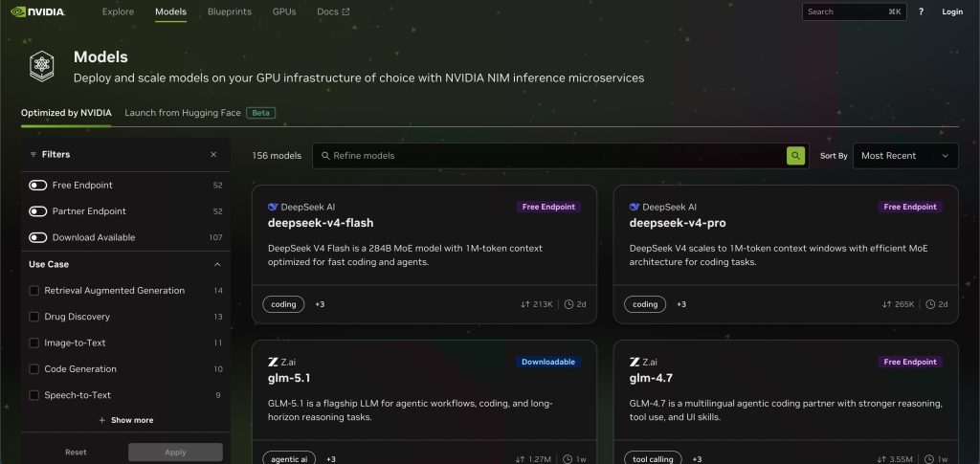This screenshot has width=980, height=464.
Task: Click the NVIDIA logo
Action: (38, 11)
